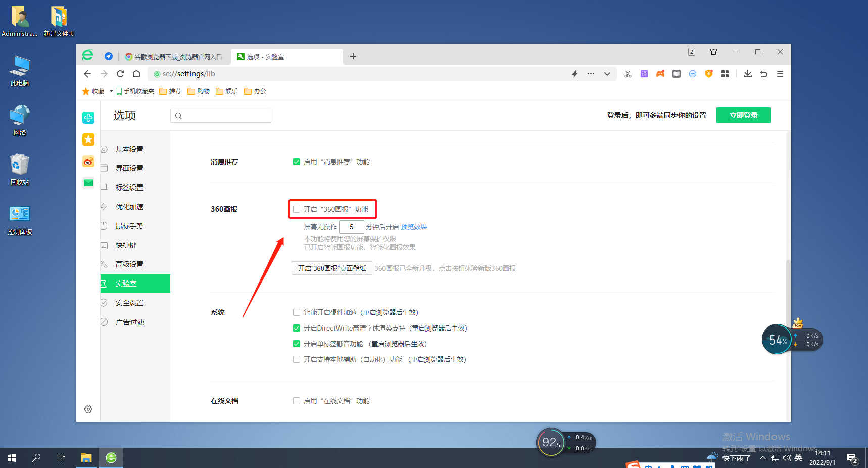
Task: Open the orange security shield extension
Action: tap(709, 74)
